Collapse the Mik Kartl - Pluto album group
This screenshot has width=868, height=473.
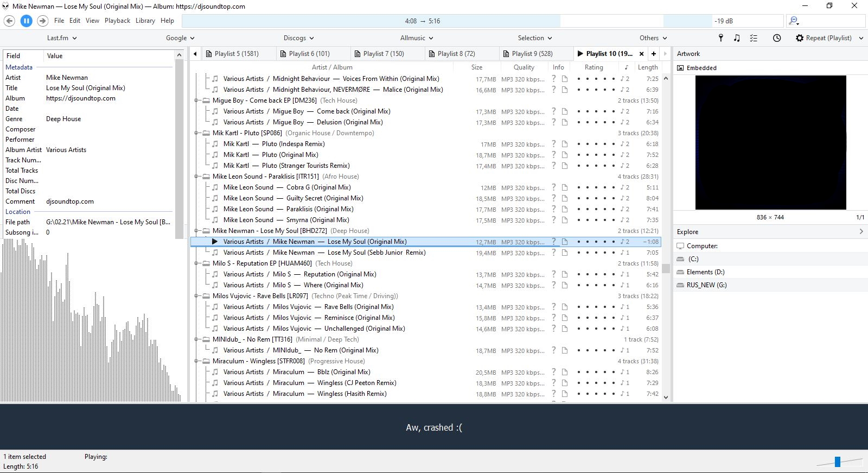tap(197, 133)
